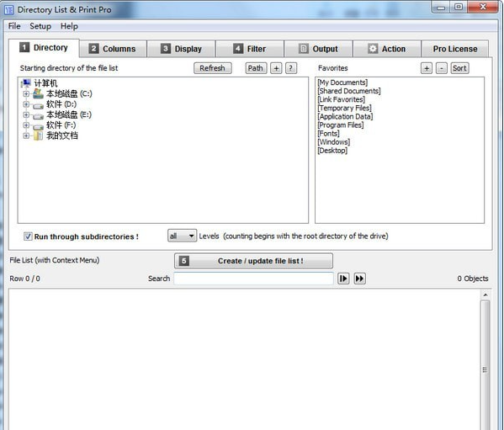Select [Shared Documents] favorite
504x430 pixels.
[x=349, y=91]
